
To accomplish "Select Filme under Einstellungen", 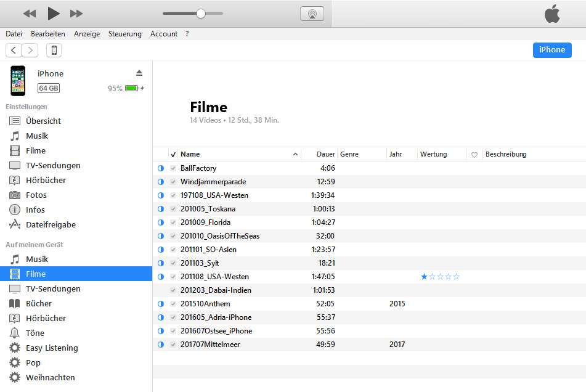I will [x=76, y=150].
